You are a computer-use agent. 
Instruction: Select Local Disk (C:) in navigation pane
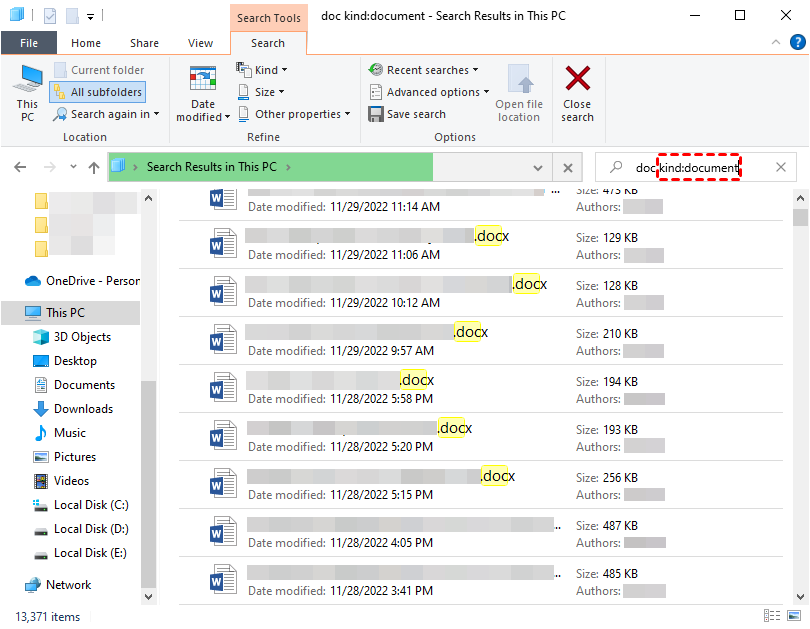pyautogui.click(x=90, y=505)
